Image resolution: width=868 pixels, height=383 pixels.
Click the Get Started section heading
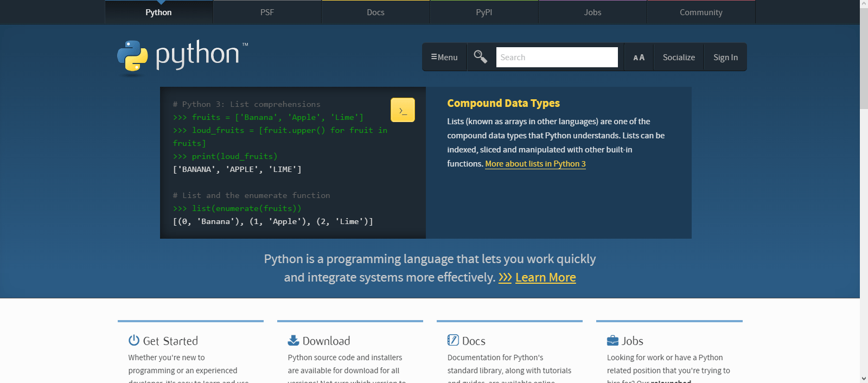[170, 341]
